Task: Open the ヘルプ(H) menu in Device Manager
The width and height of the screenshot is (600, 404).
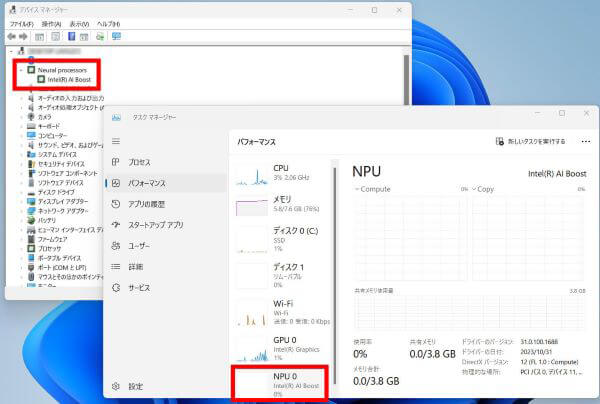Action: pos(108,24)
